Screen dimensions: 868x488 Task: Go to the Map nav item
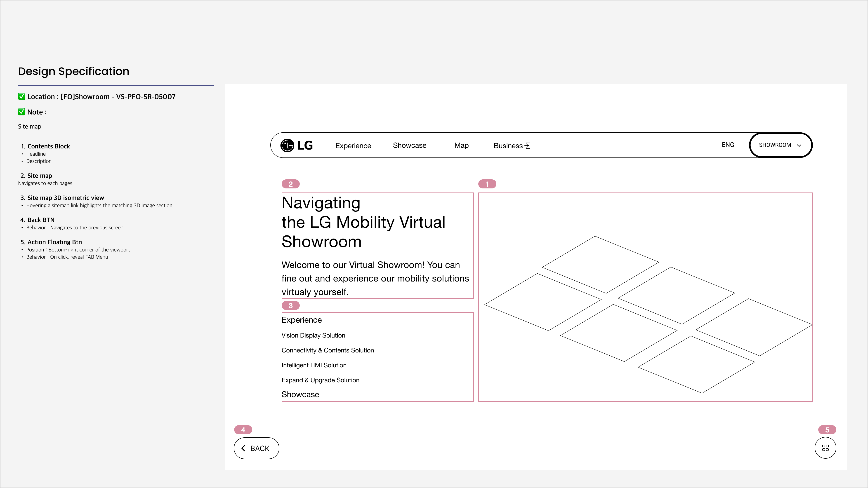tap(461, 145)
